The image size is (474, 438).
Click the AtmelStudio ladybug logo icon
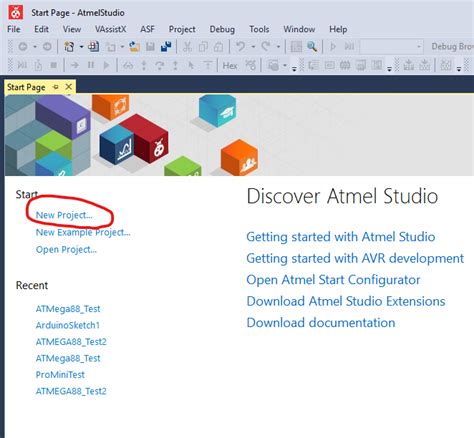[15, 12]
